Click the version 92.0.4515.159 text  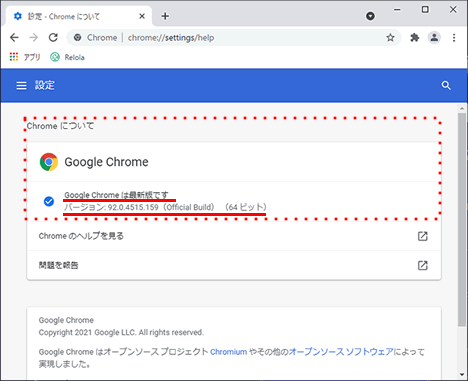165,207
